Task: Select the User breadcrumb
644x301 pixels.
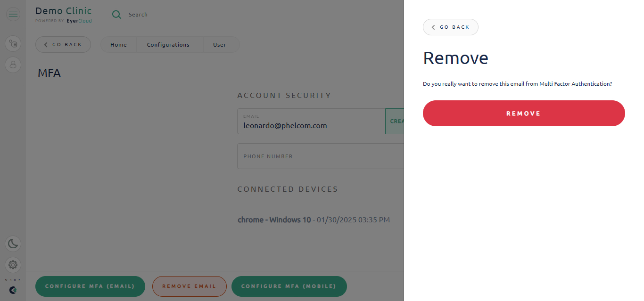Action: (220, 45)
